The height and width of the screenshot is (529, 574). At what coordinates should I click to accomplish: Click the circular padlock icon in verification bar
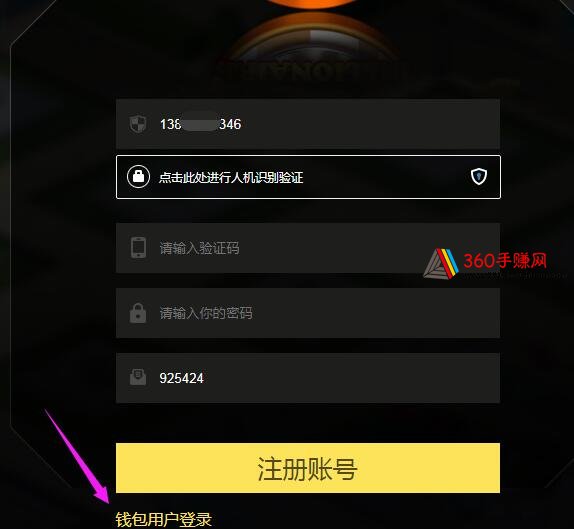[138, 176]
